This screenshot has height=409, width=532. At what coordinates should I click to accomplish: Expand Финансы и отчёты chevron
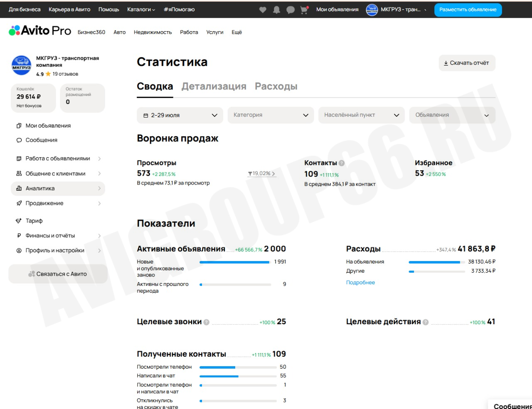click(x=99, y=236)
